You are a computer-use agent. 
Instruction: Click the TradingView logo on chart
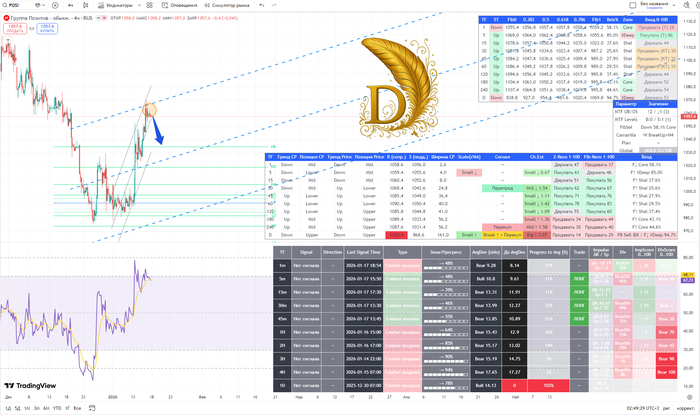[x=29, y=385]
